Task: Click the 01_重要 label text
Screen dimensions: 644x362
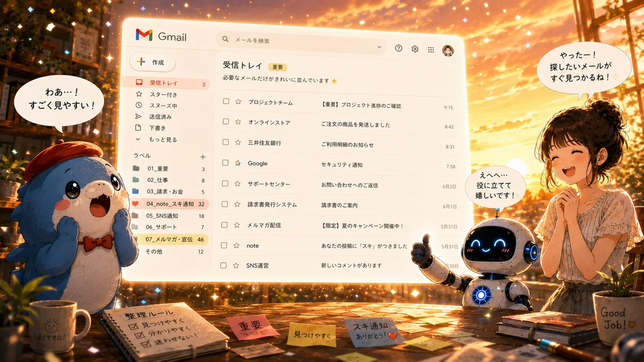Action: pyautogui.click(x=158, y=169)
